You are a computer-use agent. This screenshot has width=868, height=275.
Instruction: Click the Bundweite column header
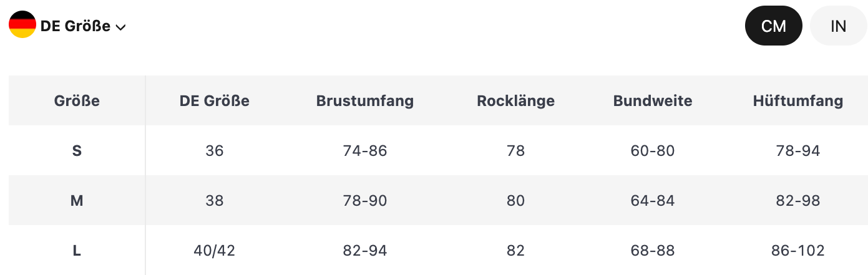[x=653, y=100]
